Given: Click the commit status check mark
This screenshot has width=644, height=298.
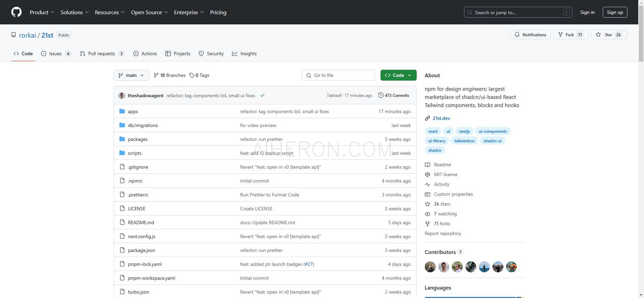Looking at the screenshot, I should click(262, 95).
